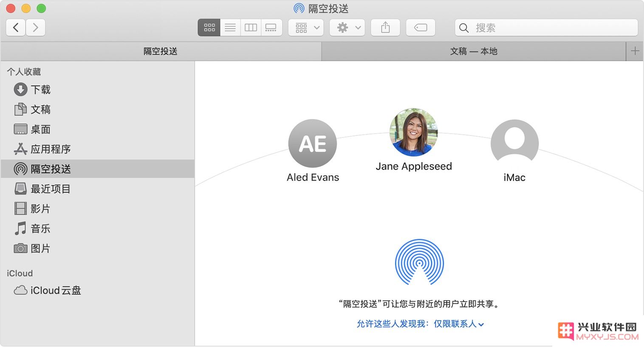
Task: Maximize the window with green button
Action: (41, 8)
